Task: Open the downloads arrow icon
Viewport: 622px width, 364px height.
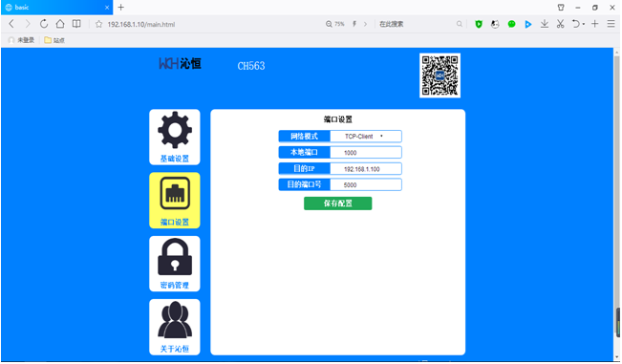Action: [545, 24]
